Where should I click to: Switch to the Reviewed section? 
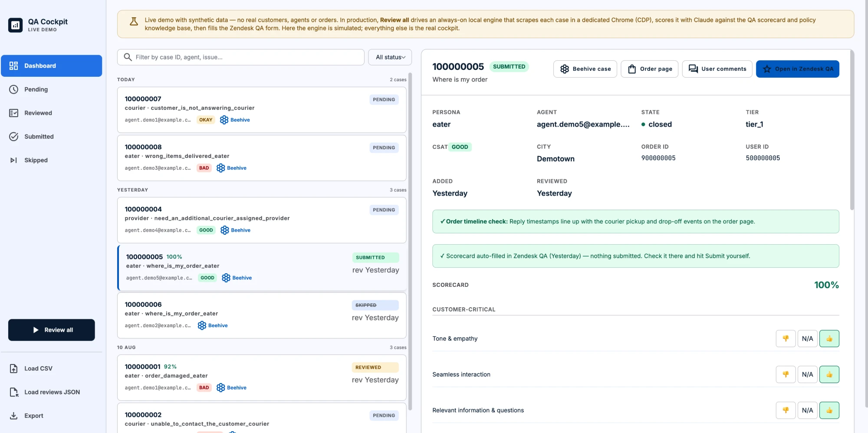coord(51,113)
